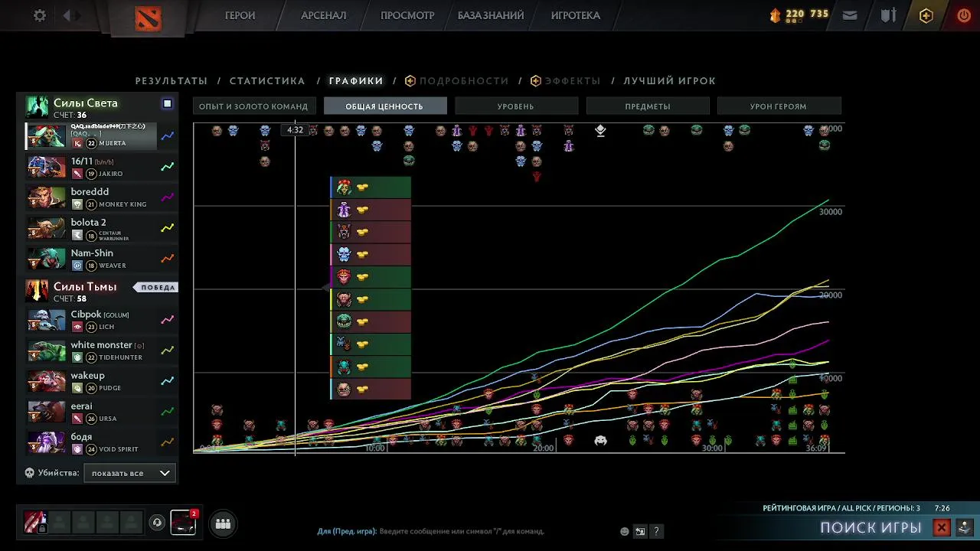Go back with the left arrow

pyautogui.click(x=67, y=15)
